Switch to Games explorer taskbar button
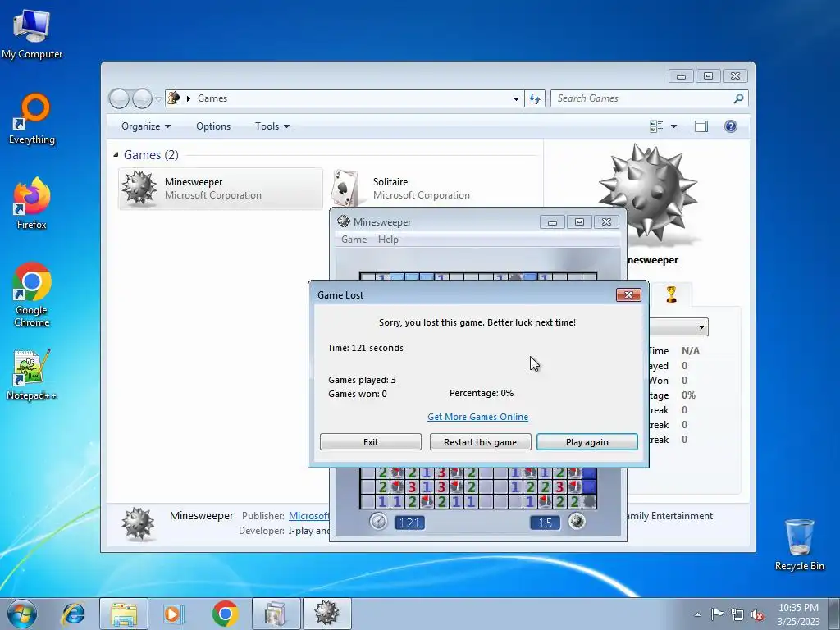This screenshot has height=630, width=840. (276, 614)
